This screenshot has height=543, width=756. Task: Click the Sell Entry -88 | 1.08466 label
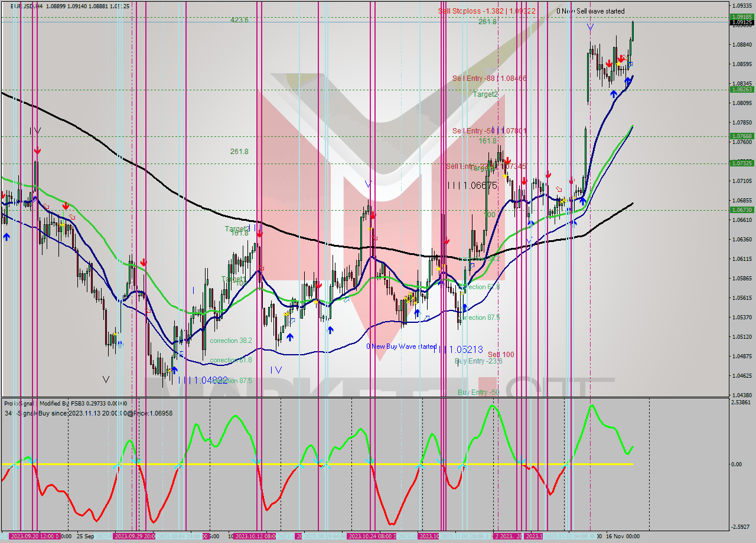[490, 78]
